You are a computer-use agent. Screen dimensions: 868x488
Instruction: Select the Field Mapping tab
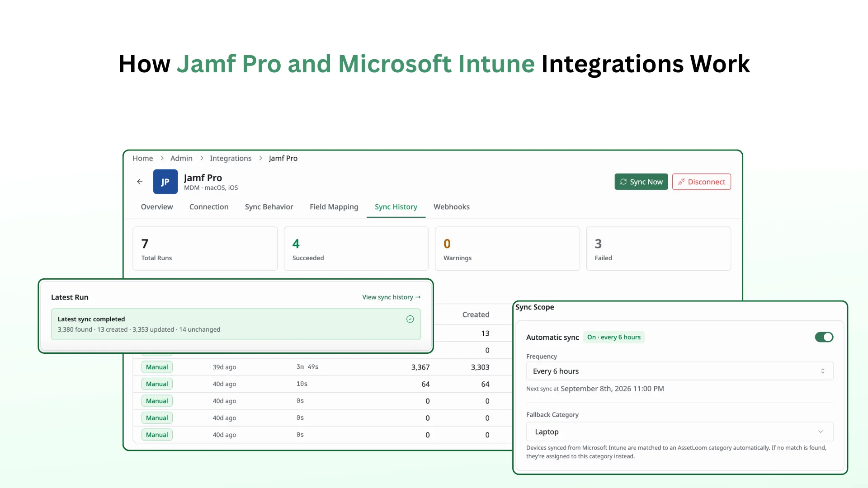pos(334,206)
